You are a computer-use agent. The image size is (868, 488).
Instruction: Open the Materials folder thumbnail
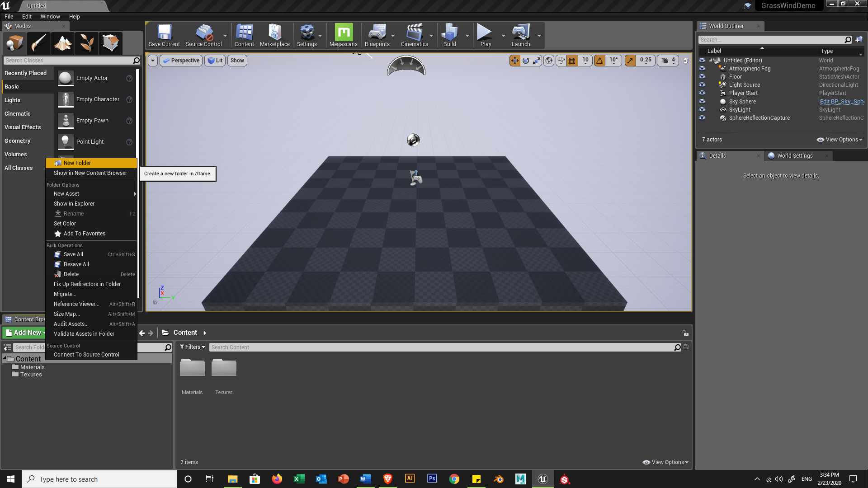192,368
